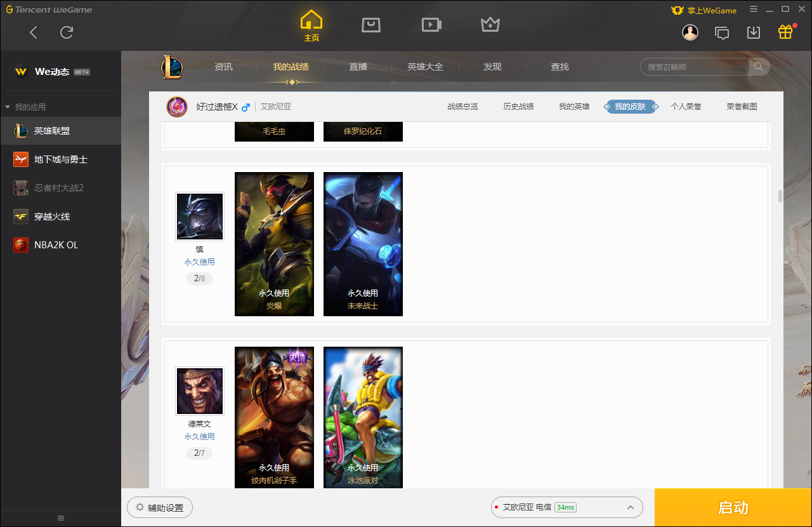The image size is (812, 527).
Task: Select 穿越火线 in sidebar
Action: [x=60, y=217]
